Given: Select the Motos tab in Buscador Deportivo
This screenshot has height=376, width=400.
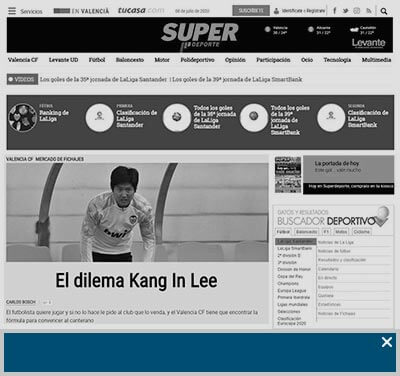Looking at the screenshot, I should point(341,231).
